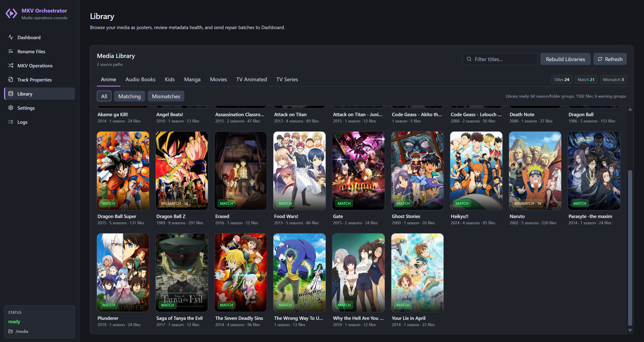The height and width of the screenshot is (342, 644).
Task: Click the MKV Orchestrator logo icon
Action: coord(11,13)
